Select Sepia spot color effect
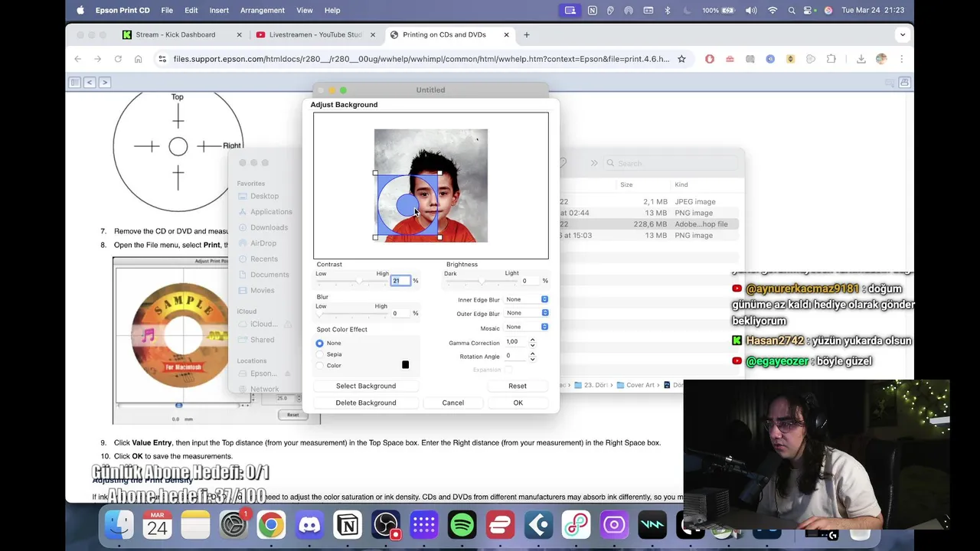The height and width of the screenshot is (551, 980). pyautogui.click(x=320, y=354)
